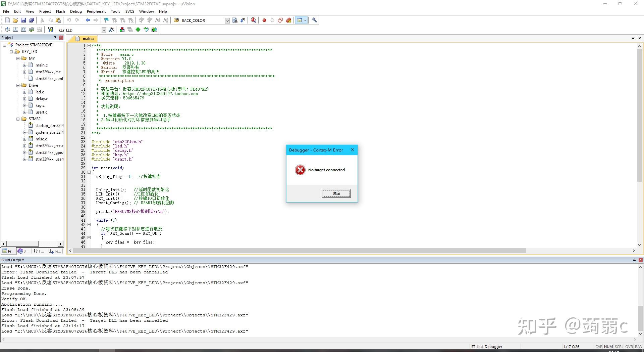Open the Project menu
Screen dimensions: 644x352
(x=45, y=11)
